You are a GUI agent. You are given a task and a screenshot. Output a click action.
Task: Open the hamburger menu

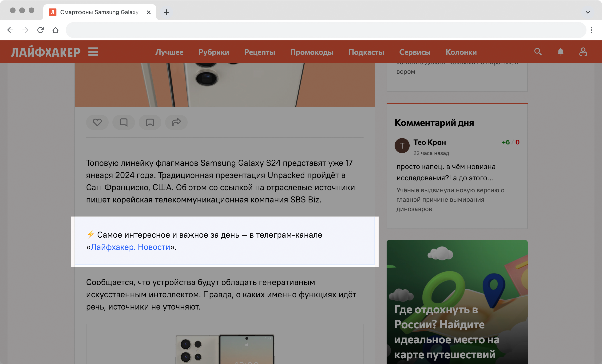point(93,52)
